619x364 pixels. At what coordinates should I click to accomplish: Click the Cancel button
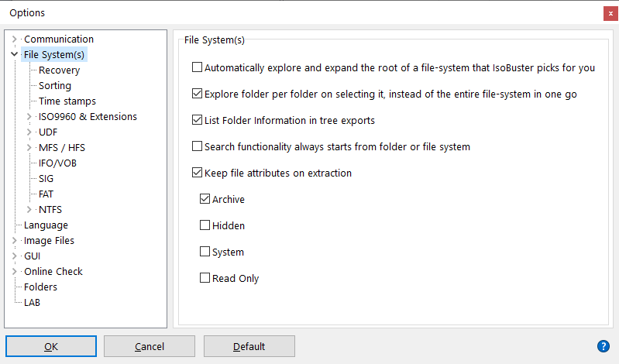click(150, 346)
